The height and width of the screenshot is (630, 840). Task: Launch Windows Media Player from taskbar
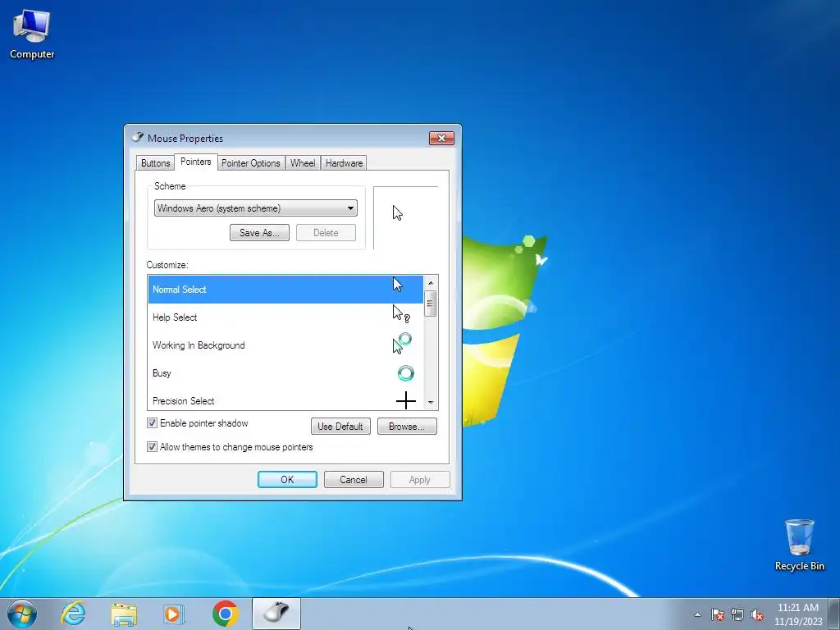(x=174, y=614)
